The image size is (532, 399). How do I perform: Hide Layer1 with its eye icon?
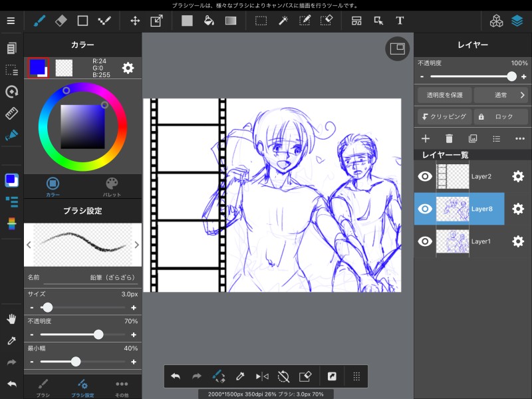(x=425, y=241)
